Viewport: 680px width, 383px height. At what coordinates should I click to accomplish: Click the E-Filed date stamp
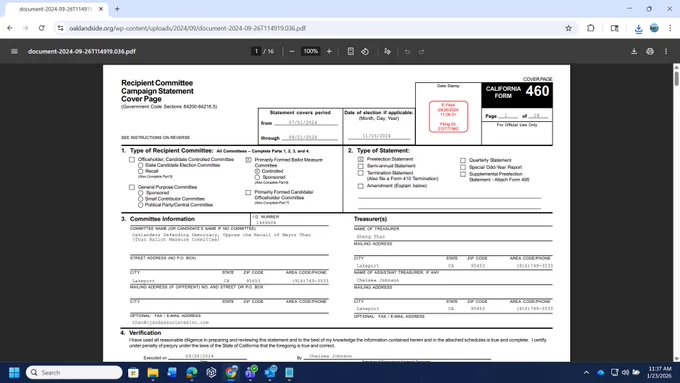448,117
